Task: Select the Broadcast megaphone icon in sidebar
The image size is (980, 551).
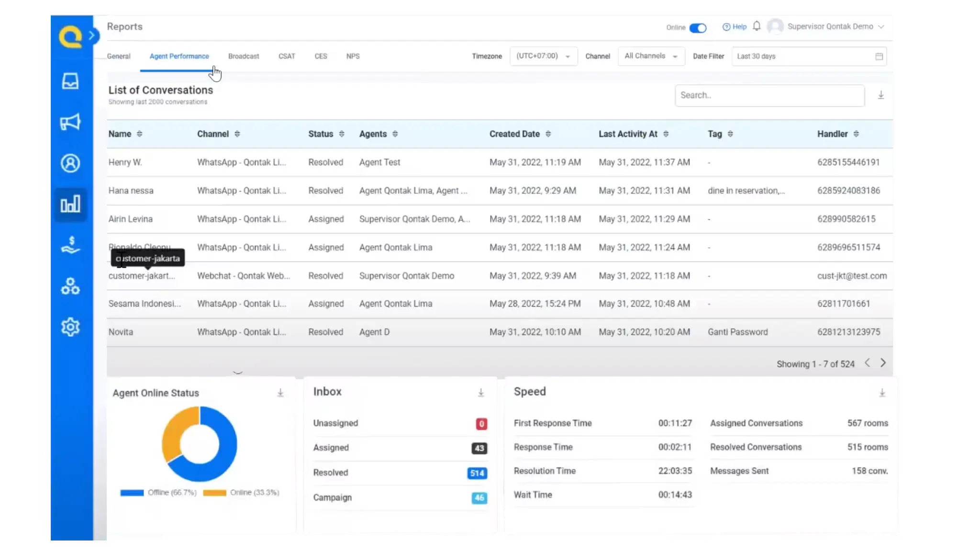Action: [x=71, y=122]
